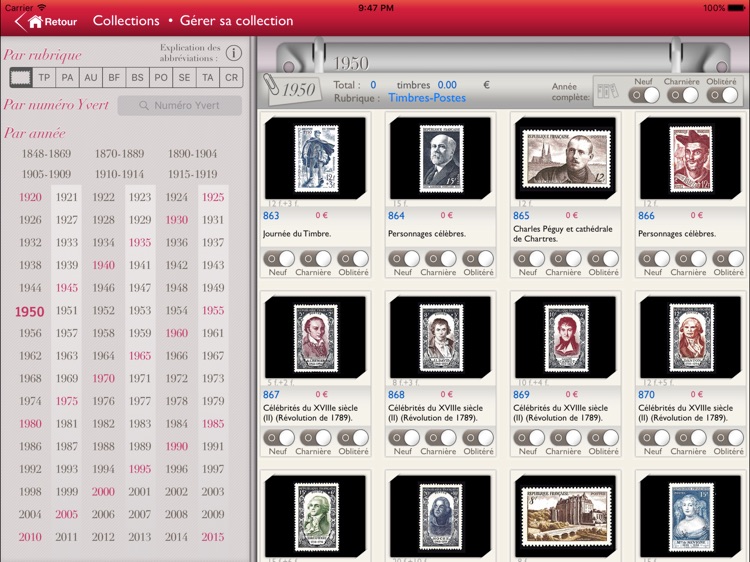Image resolution: width=750 pixels, height=562 pixels.
Task: Select the TP rubrique tab
Action: click(44, 77)
